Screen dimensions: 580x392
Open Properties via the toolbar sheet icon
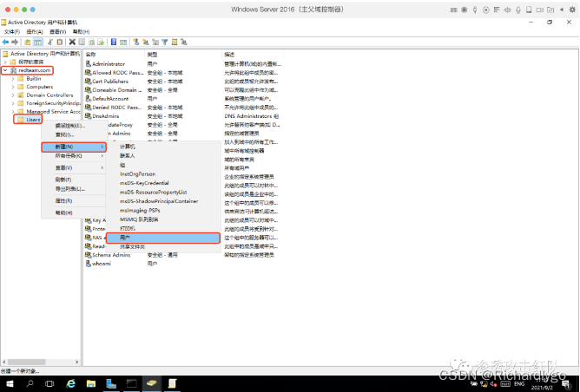(x=82, y=42)
